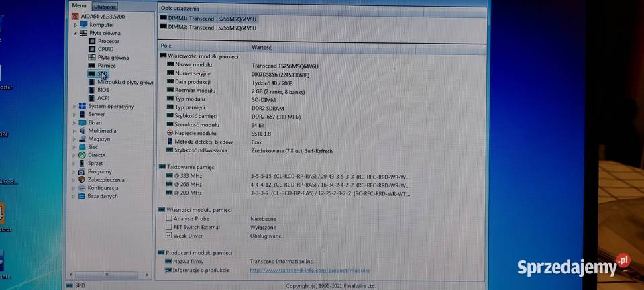Click the Sprzęt devices icon
The height and width of the screenshot is (290, 644).
coord(82,164)
